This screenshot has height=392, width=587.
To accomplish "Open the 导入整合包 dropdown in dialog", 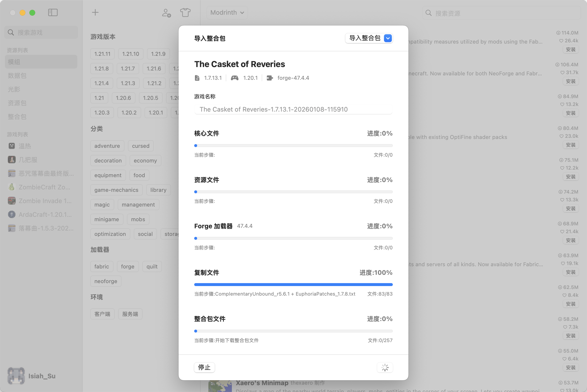I will (369, 38).
